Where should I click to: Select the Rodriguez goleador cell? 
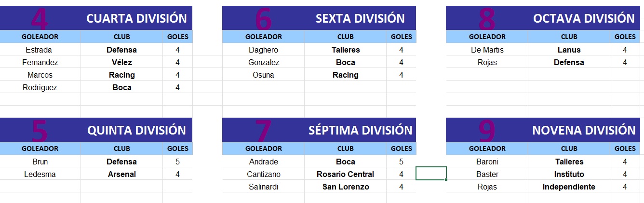[40, 87]
